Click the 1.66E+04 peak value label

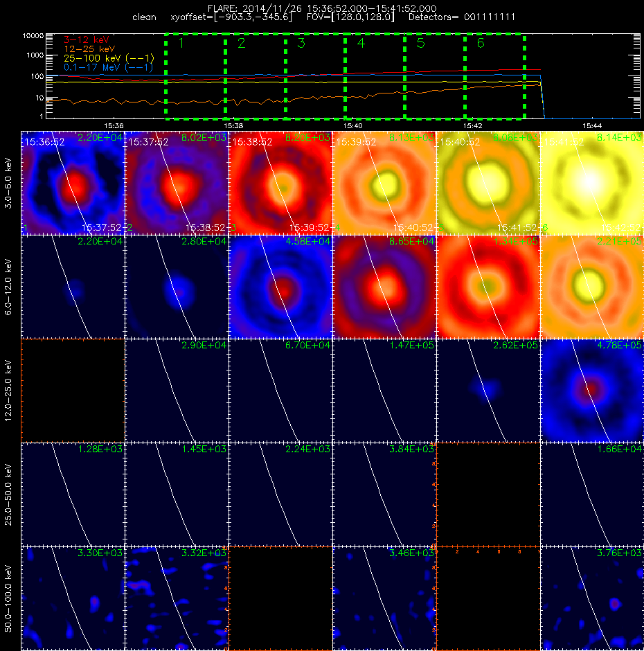(619, 449)
